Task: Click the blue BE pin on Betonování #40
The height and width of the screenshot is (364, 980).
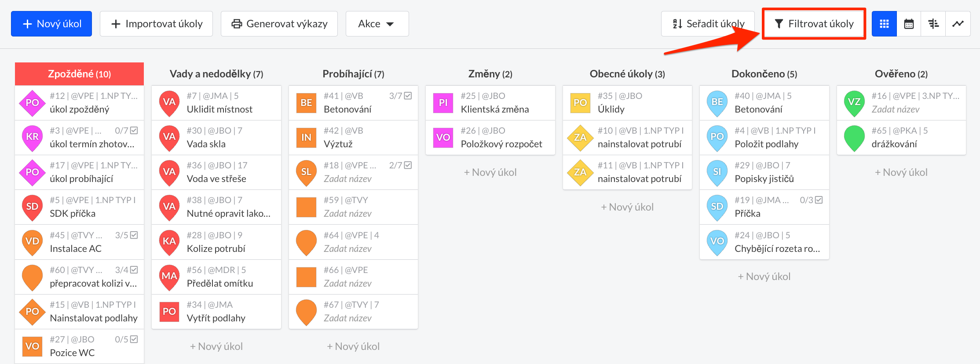Action: click(717, 102)
